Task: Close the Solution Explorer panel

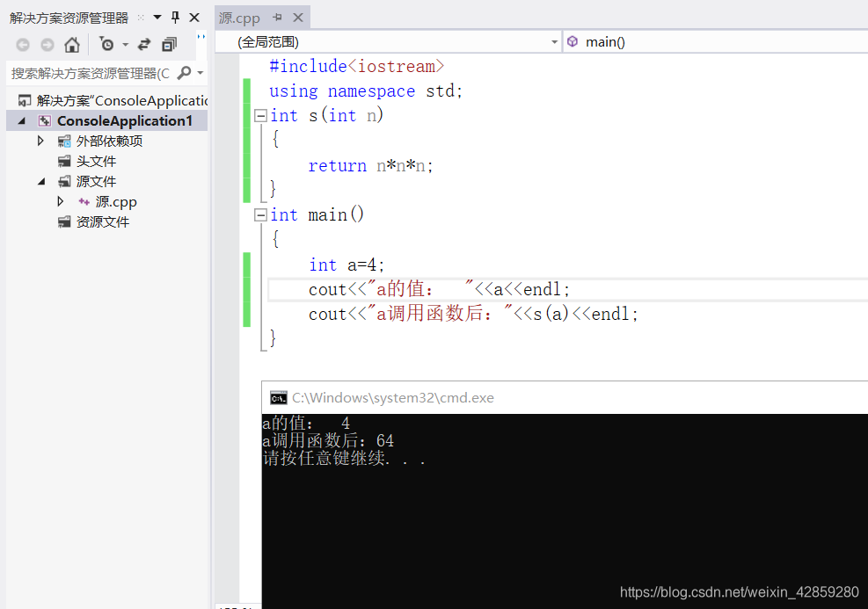Action: (194, 18)
